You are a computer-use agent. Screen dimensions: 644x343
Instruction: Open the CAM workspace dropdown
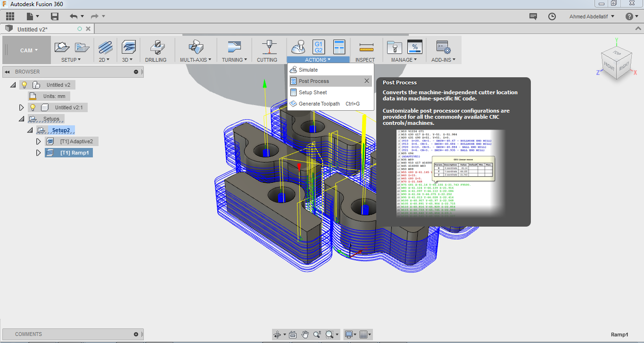tap(28, 50)
